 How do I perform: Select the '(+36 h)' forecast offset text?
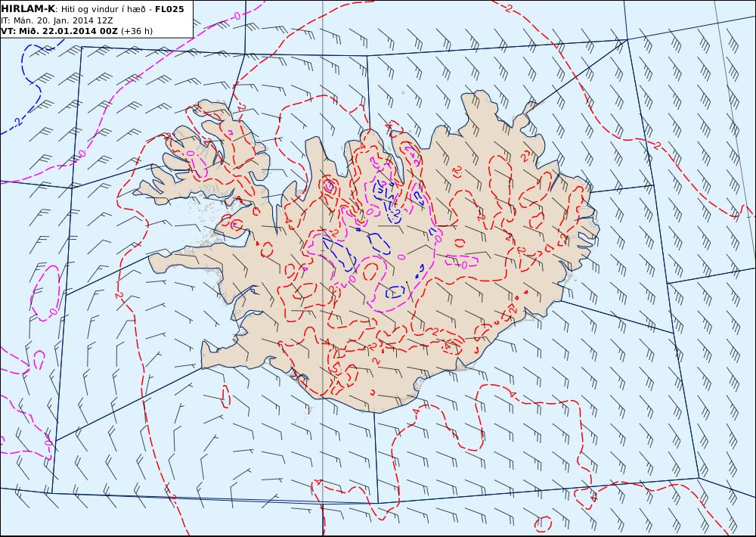(136, 31)
